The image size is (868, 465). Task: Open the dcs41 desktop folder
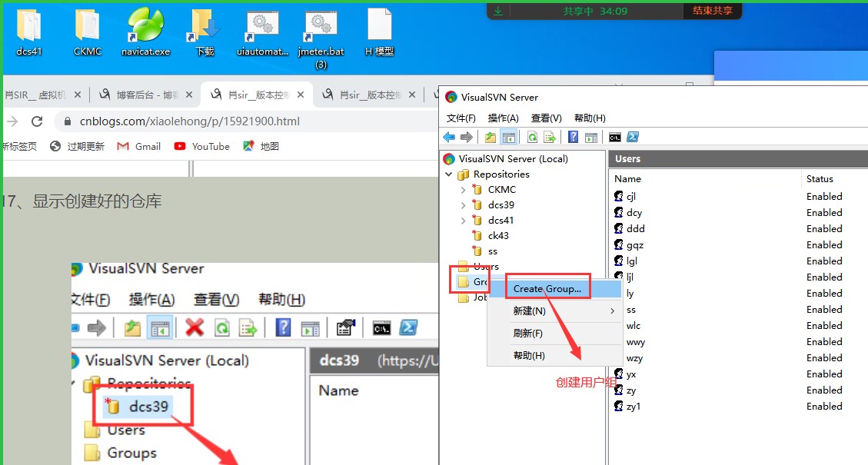[x=28, y=32]
